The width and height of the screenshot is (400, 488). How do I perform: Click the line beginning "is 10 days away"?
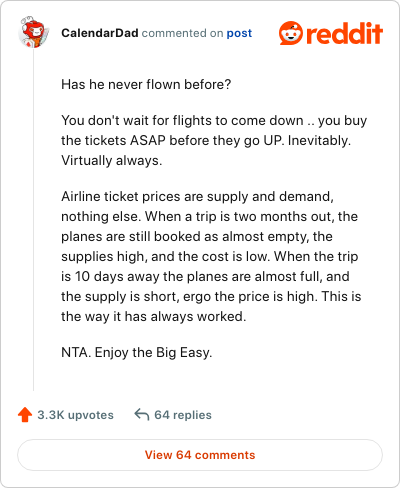click(205, 276)
